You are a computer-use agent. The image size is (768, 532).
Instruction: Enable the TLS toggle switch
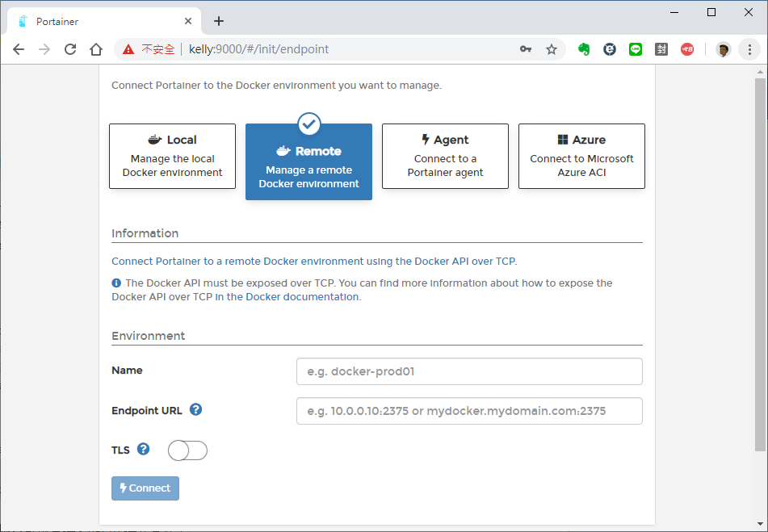pyautogui.click(x=187, y=450)
